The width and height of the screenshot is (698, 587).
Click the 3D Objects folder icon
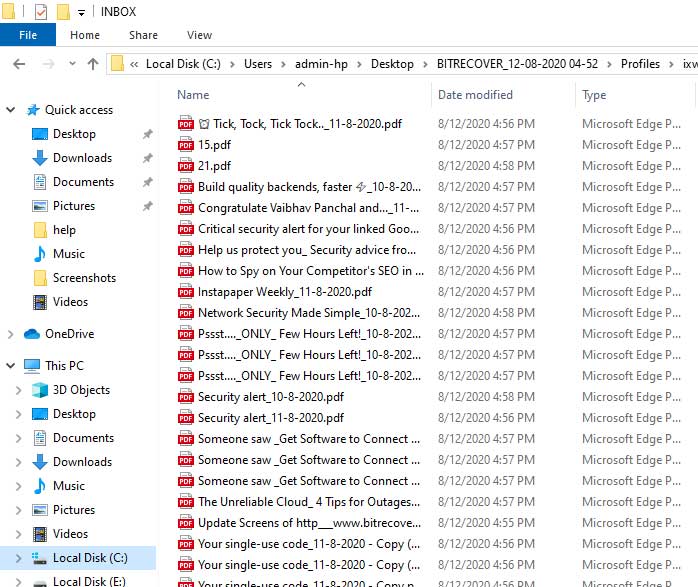(x=40, y=390)
